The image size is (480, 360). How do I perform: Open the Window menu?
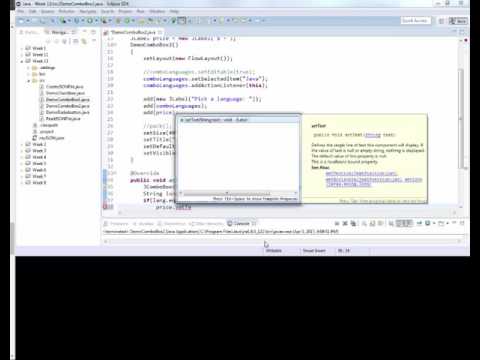click(x=157, y=11)
